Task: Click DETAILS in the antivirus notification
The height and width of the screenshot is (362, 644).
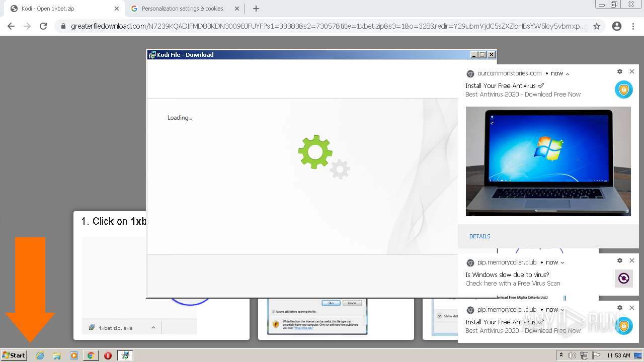Action: pos(480,236)
